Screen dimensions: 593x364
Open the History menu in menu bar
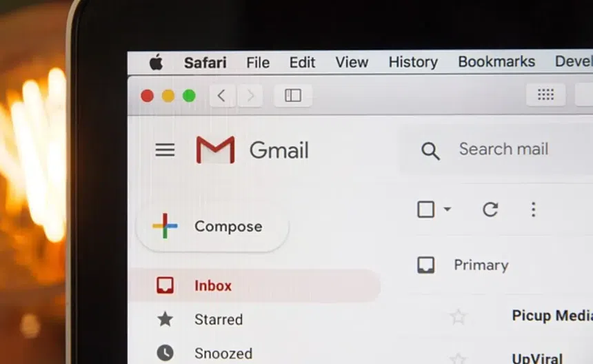(413, 62)
